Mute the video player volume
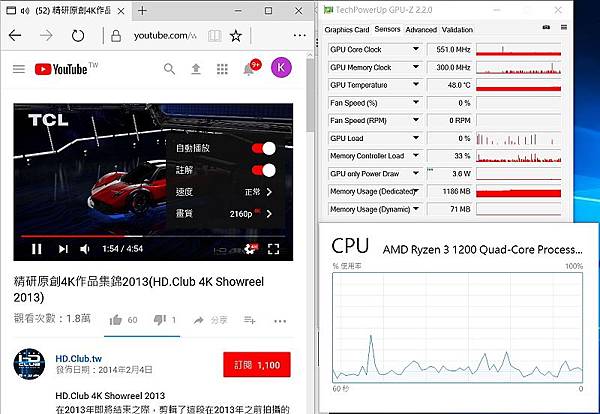This screenshot has width=600, height=414. [85, 249]
